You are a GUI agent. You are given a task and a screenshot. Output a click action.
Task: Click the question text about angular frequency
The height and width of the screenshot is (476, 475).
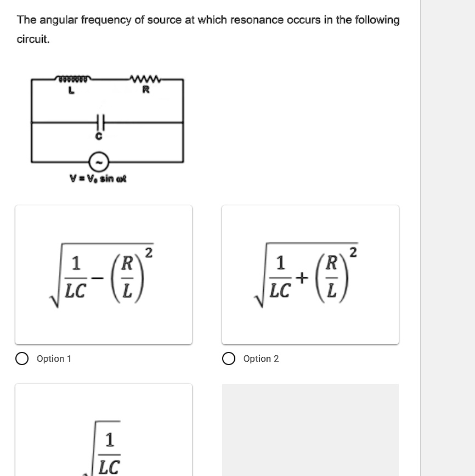207,20
